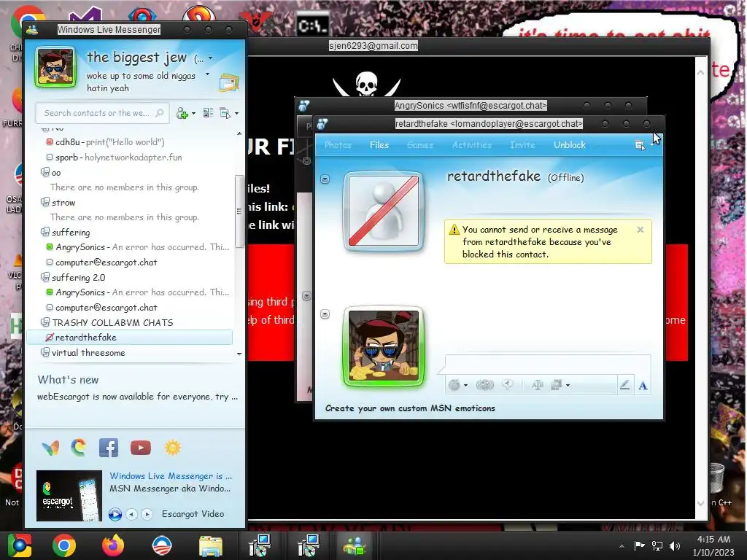The image size is (747, 560).
Task: Open the YouTube icon in Messenger
Action: 141,448
